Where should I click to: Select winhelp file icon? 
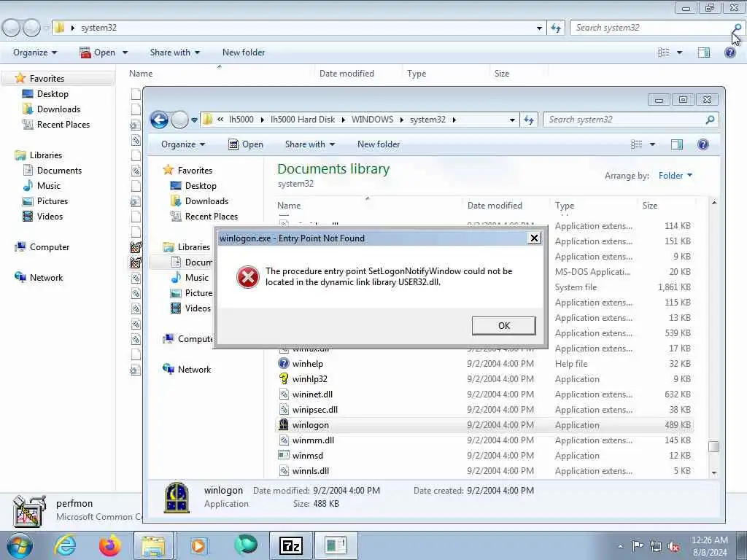coord(284,363)
